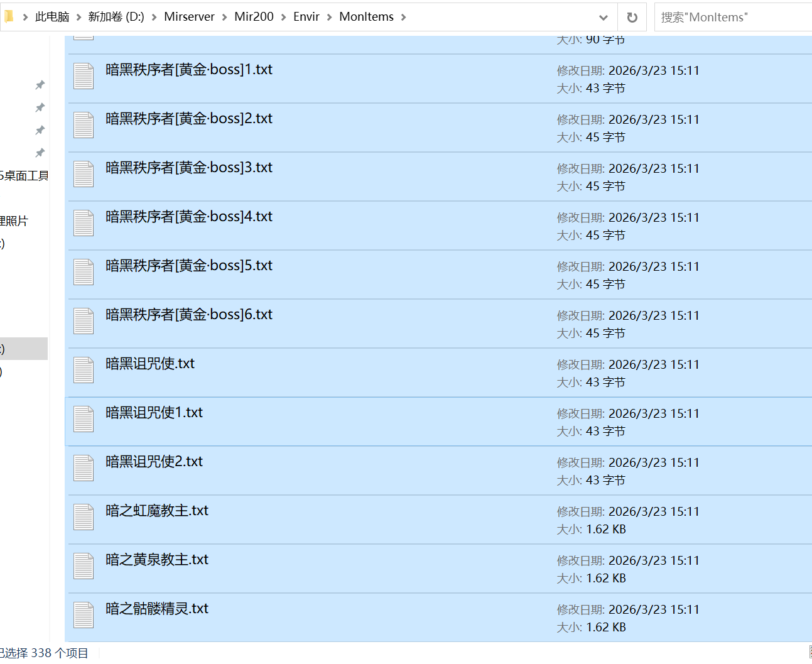Expand the chevron after 此电脑 in the address bar
Screen dimensions: 812x664
79,18
